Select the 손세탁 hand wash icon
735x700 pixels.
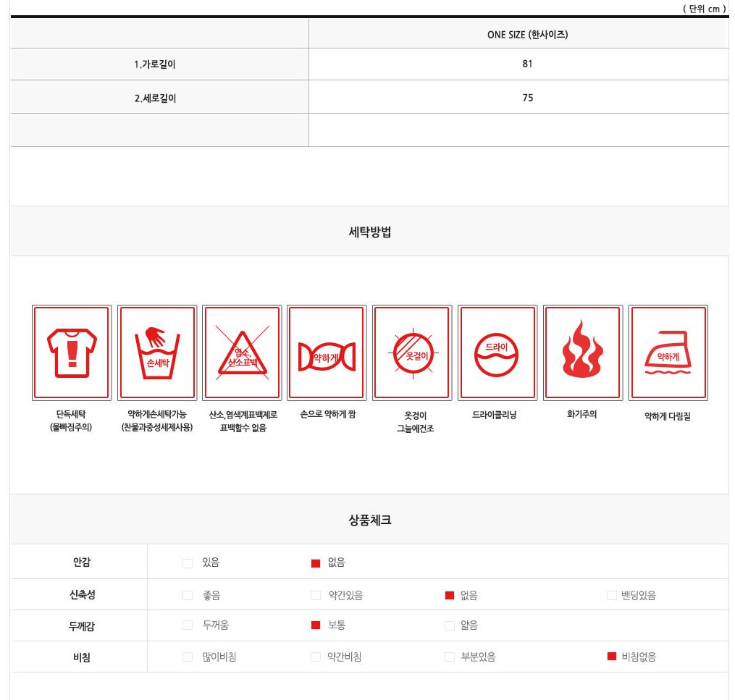(x=157, y=353)
